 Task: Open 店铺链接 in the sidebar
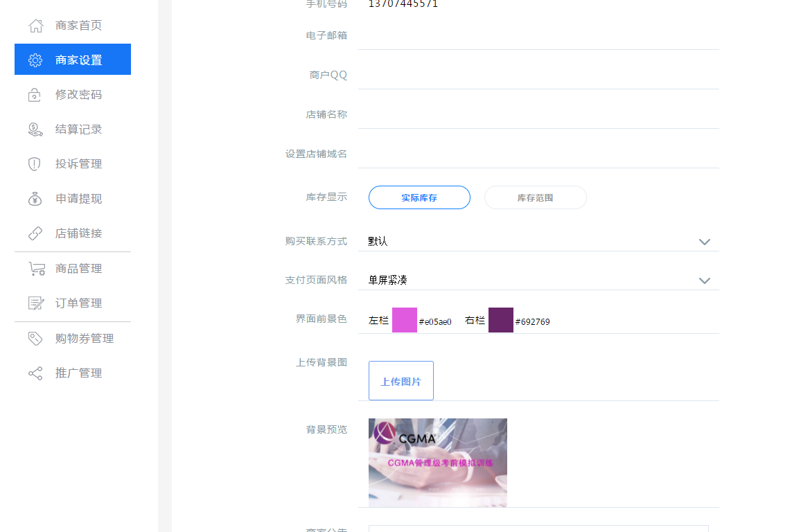(73, 233)
